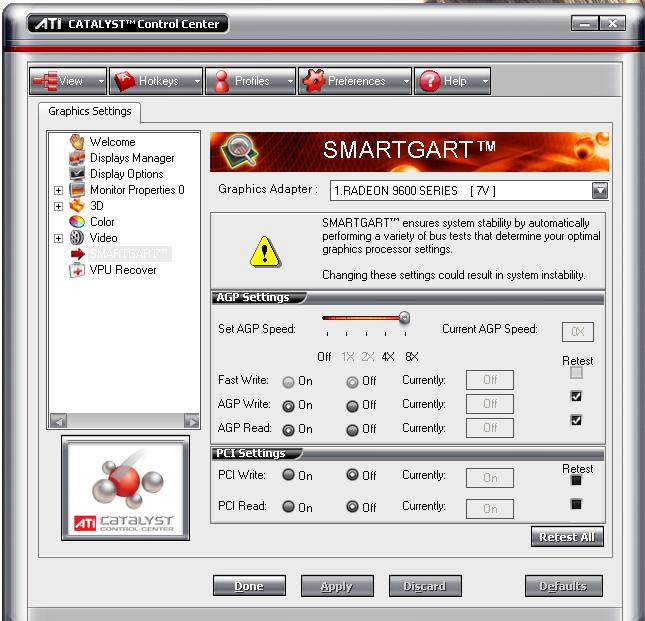Expand the Video tree node

tap(58, 239)
